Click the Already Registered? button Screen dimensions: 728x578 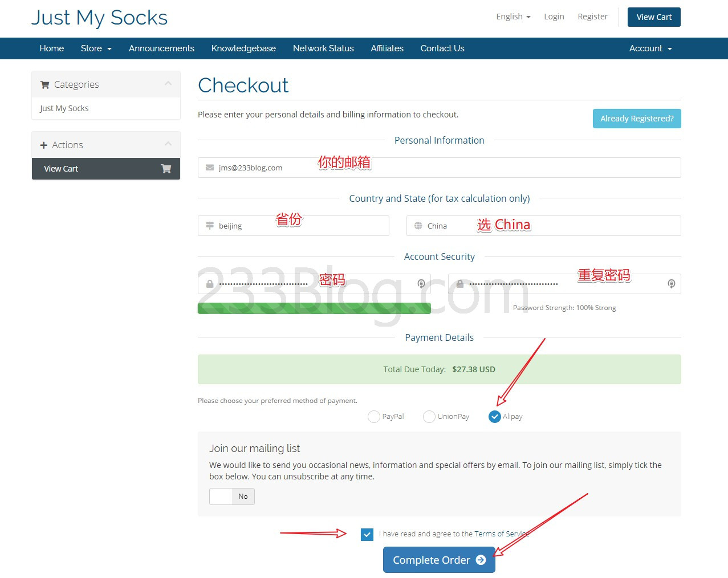(637, 119)
